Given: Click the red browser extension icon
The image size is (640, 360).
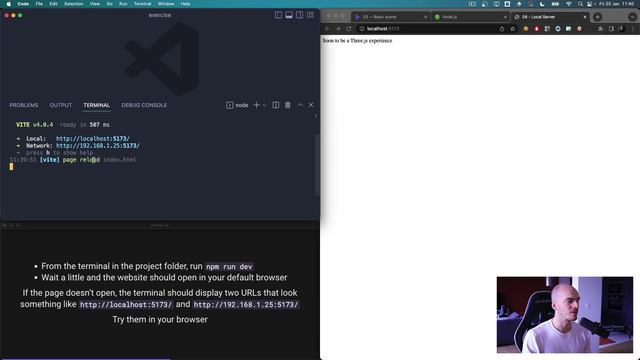Looking at the screenshot, I should [537, 29].
